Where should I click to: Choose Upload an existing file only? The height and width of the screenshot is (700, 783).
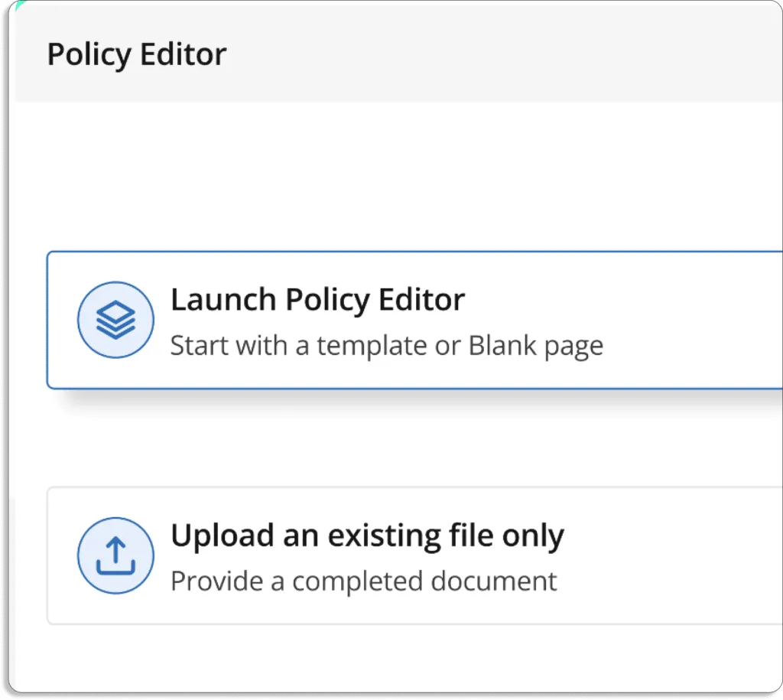367,536
